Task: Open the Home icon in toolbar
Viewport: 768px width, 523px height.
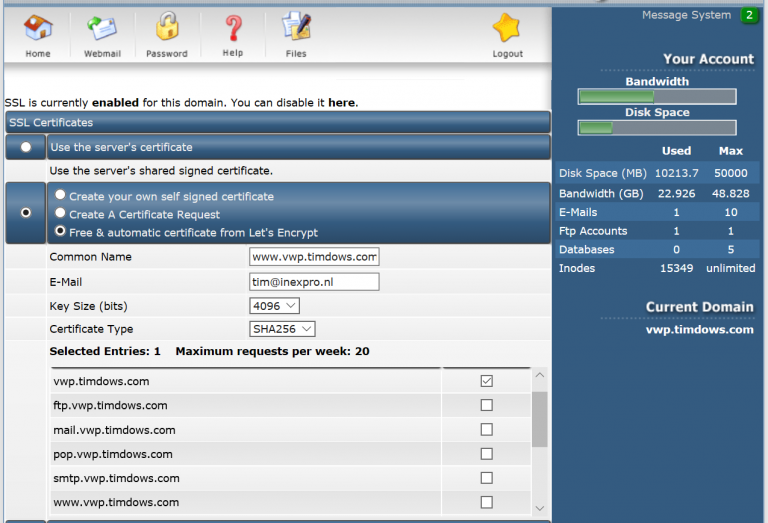Action: [38, 30]
